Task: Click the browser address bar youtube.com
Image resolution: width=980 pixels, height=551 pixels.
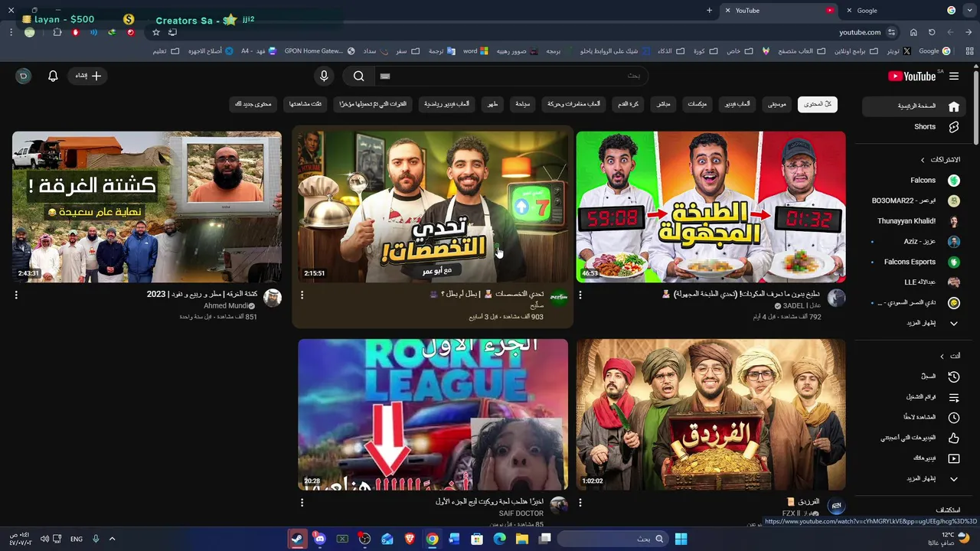Action: click(859, 32)
